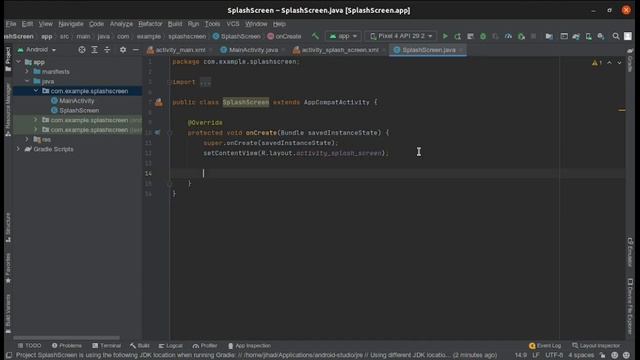
Task: Open the Layout Inspector
Action: pyautogui.click(x=596, y=346)
